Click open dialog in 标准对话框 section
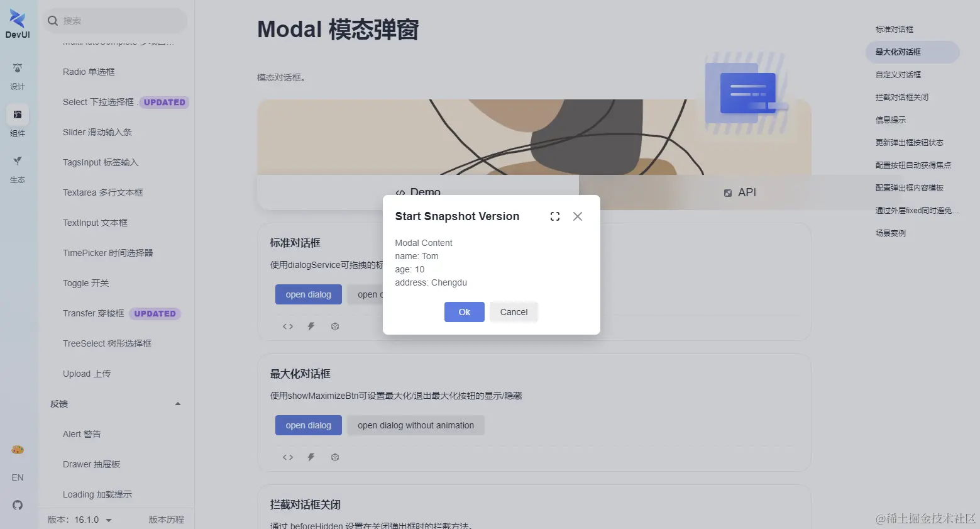980x529 pixels. point(308,294)
